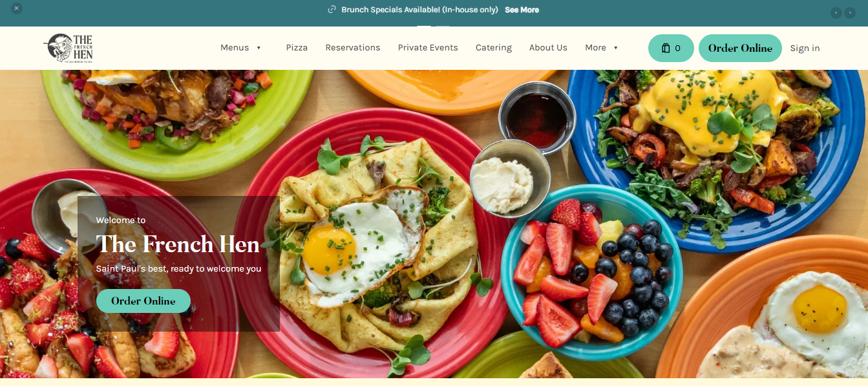The width and height of the screenshot is (868, 386).
Task: Go to Reservations
Action: click(353, 48)
